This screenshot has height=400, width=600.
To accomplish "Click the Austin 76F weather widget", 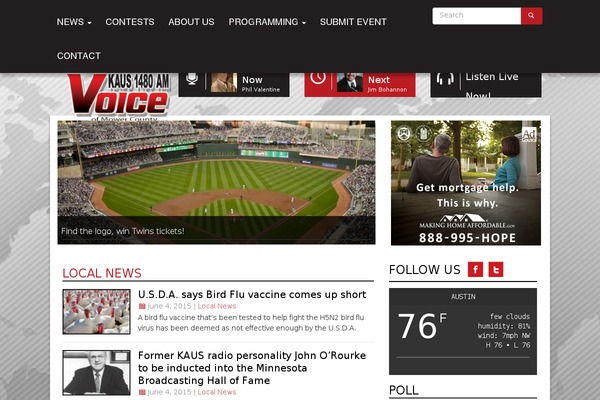I will pyautogui.click(x=463, y=331).
